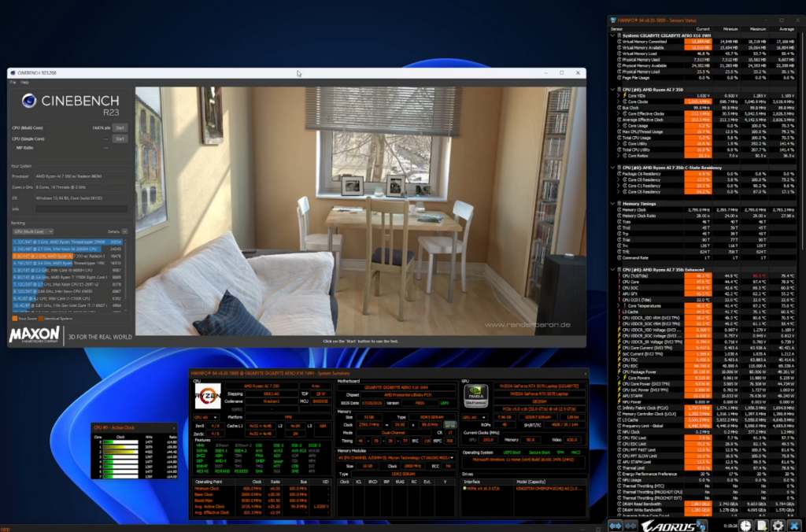Click the KINGSTON drive model entry
Viewport: 806px width, 532px height.
(549, 488)
